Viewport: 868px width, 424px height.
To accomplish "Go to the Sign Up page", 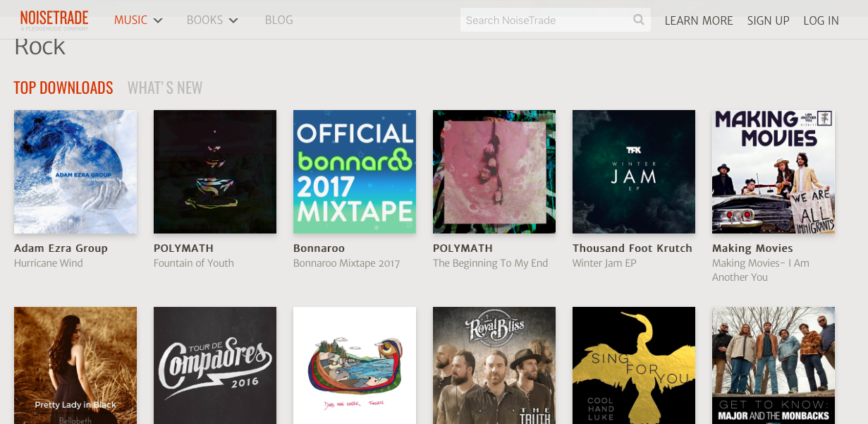I will (x=768, y=20).
